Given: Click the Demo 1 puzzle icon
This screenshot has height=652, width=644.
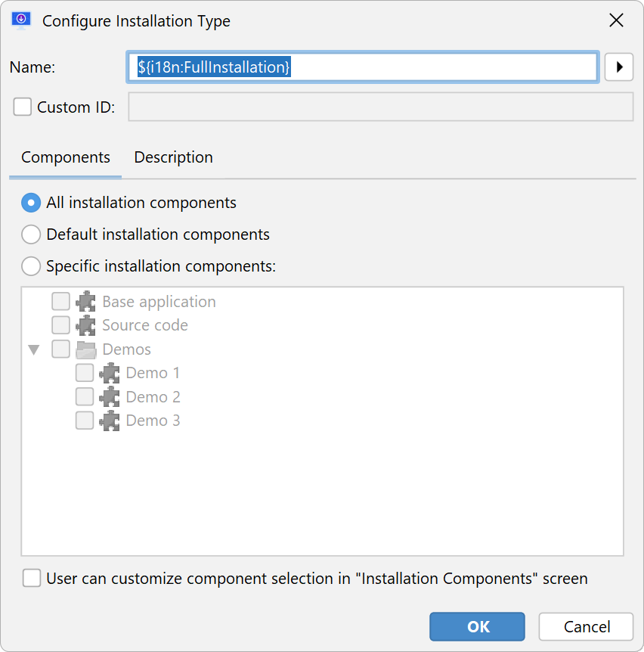Looking at the screenshot, I should [x=110, y=373].
